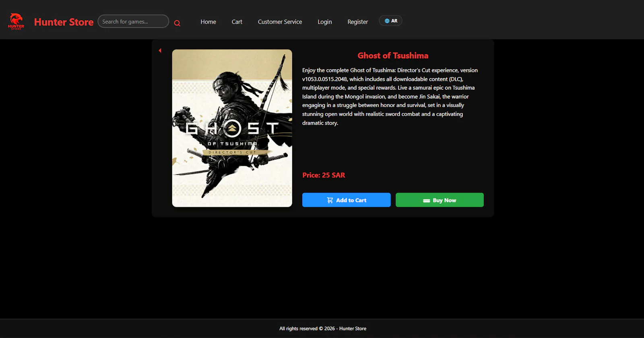Image resolution: width=644 pixels, height=338 pixels.
Task: Switch language with the AR globe button
Action: [390, 21]
